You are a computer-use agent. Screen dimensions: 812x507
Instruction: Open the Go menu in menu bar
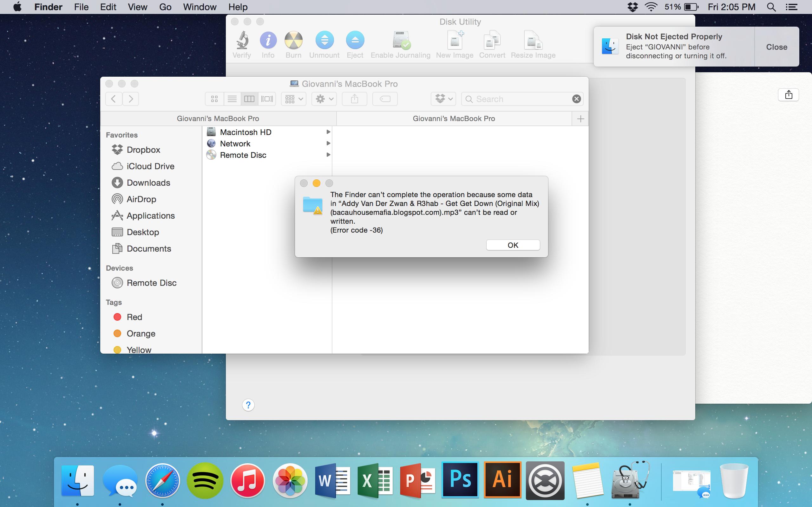pos(165,7)
